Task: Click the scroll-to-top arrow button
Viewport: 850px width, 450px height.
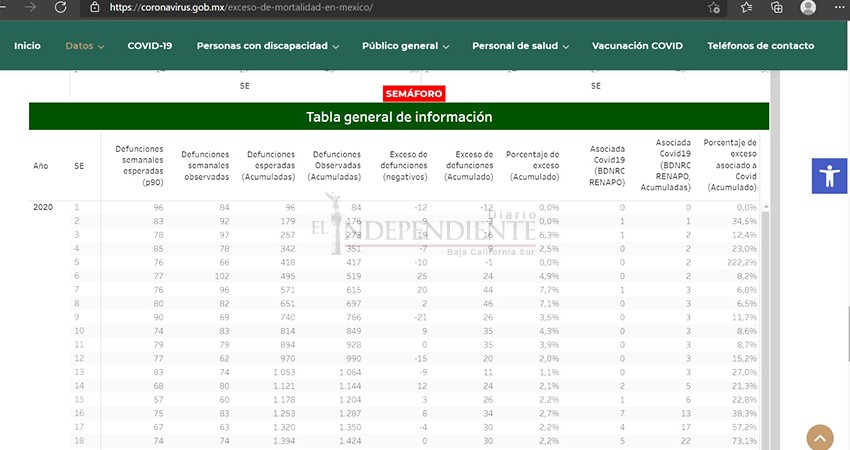Action: pyautogui.click(x=820, y=438)
